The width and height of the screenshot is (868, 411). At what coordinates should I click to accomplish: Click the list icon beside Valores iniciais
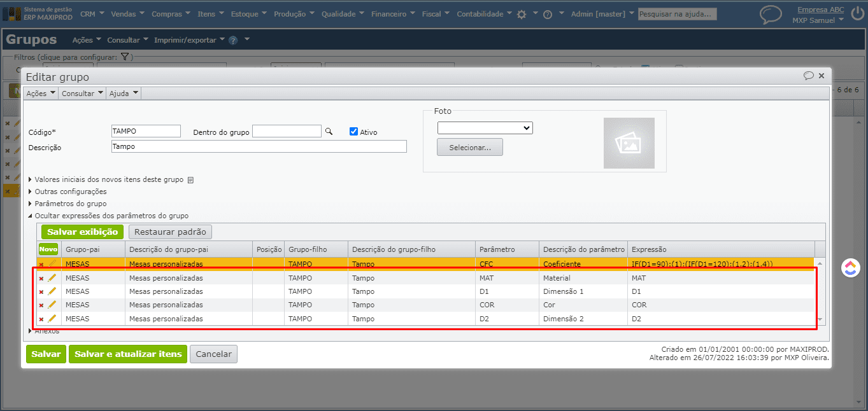(x=190, y=180)
